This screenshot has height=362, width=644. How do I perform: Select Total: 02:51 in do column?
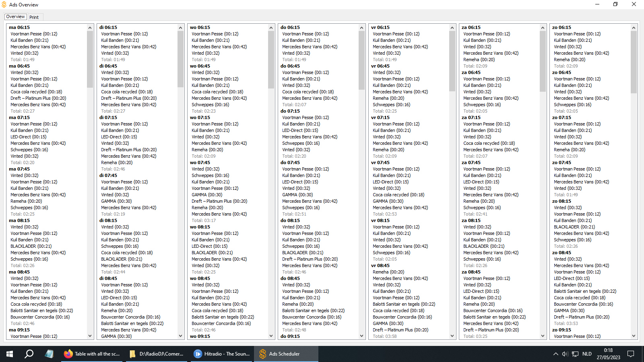point(294,214)
